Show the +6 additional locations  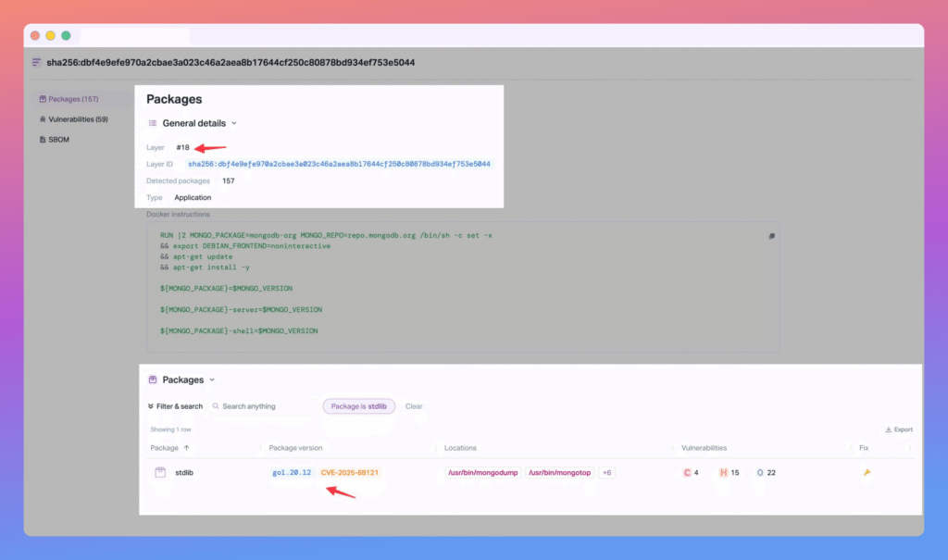[606, 472]
